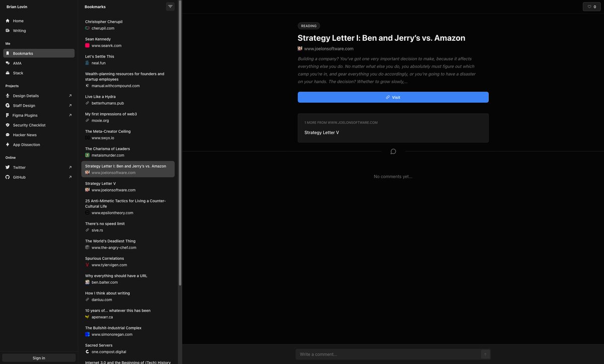Open Let's Settle This bookmark
Screen dimensions: 604x364
128,59
